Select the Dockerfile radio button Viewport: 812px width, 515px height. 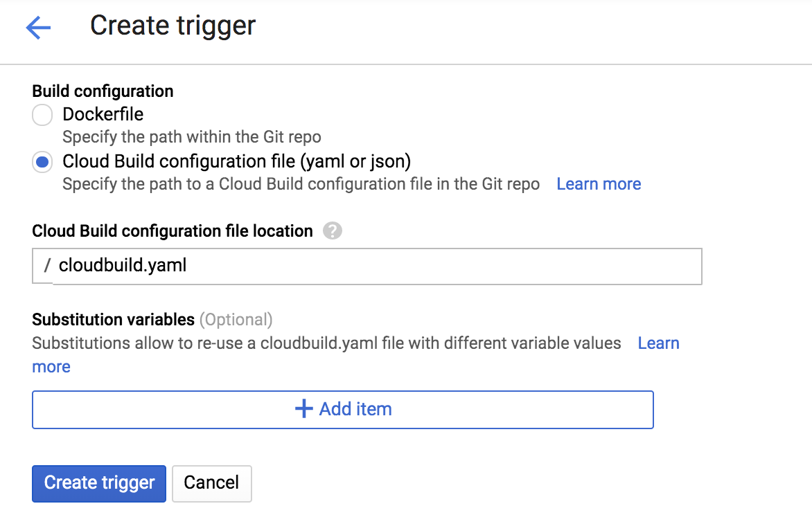[42, 115]
